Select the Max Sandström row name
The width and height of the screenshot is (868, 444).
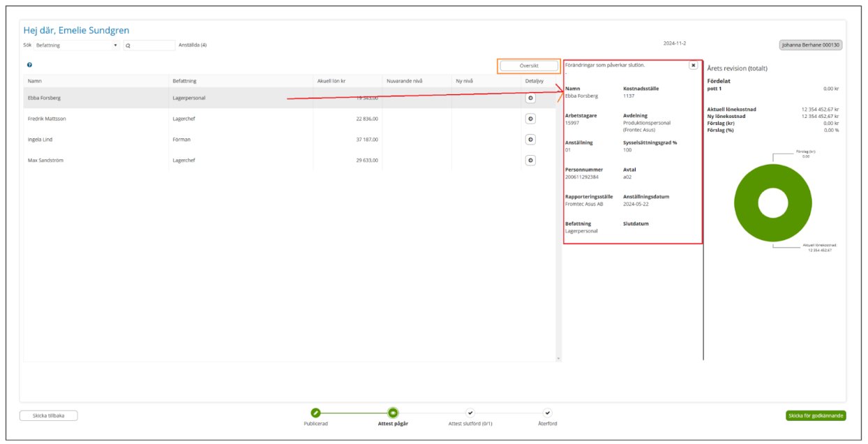click(x=45, y=161)
